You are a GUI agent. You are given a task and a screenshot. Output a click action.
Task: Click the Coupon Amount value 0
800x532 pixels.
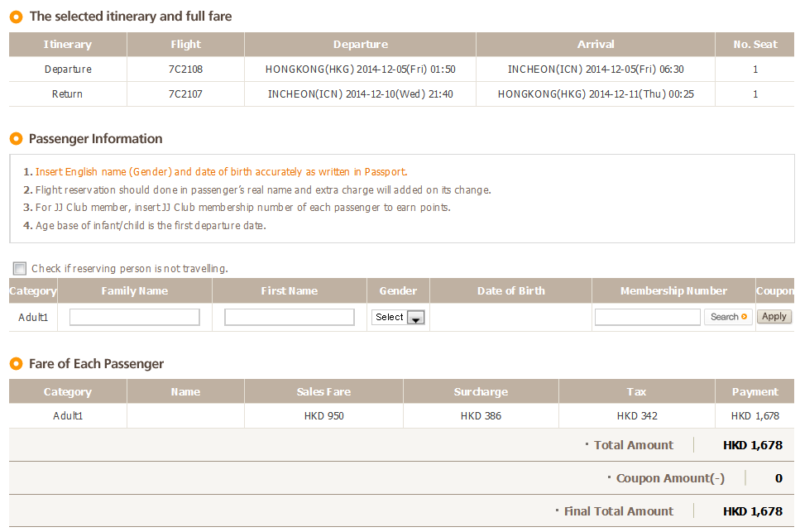coord(778,478)
